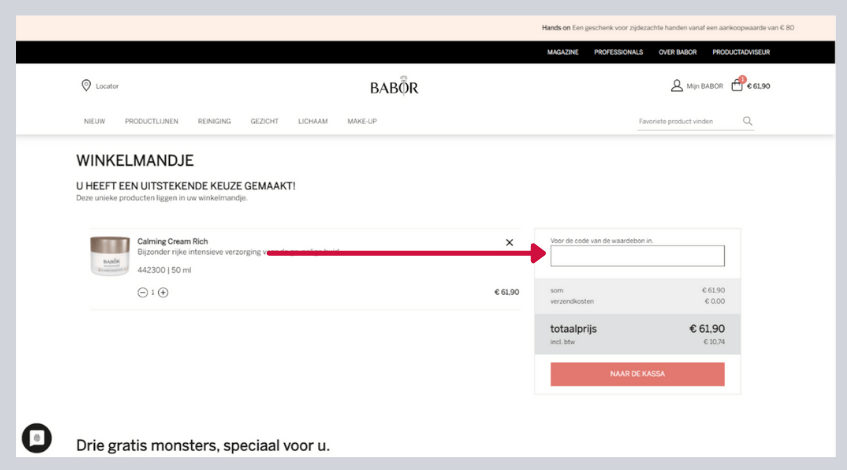847x470 pixels.
Task: Click the Calming Cream Rich product thumbnail
Action: [110, 256]
